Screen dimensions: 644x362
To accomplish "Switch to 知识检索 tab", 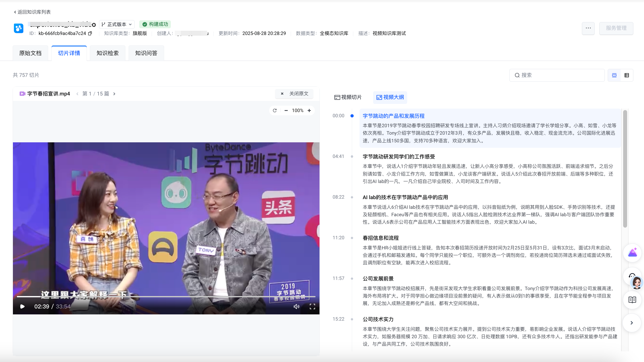I will tap(107, 53).
